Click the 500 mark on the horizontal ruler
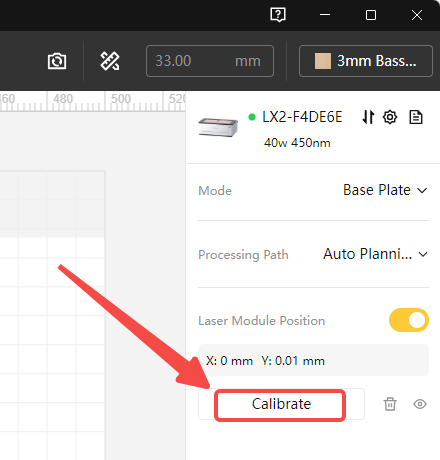 coord(121,99)
